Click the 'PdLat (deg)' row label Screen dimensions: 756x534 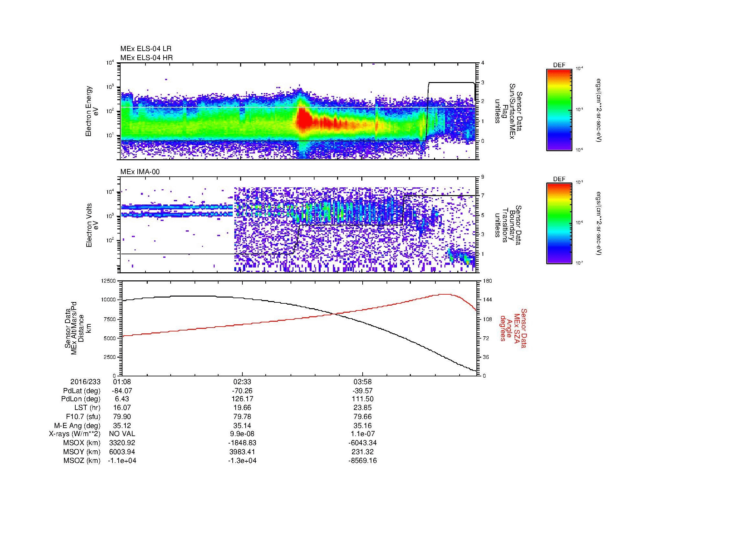click(82, 391)
